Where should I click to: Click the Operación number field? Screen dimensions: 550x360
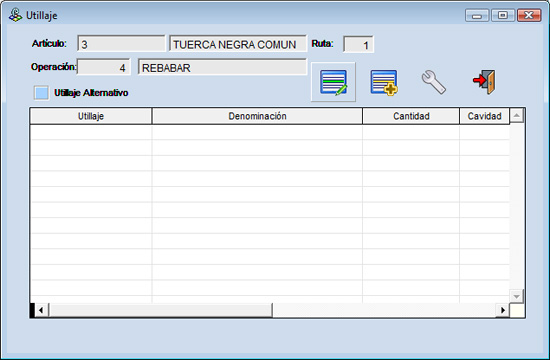tap(103, 67)
